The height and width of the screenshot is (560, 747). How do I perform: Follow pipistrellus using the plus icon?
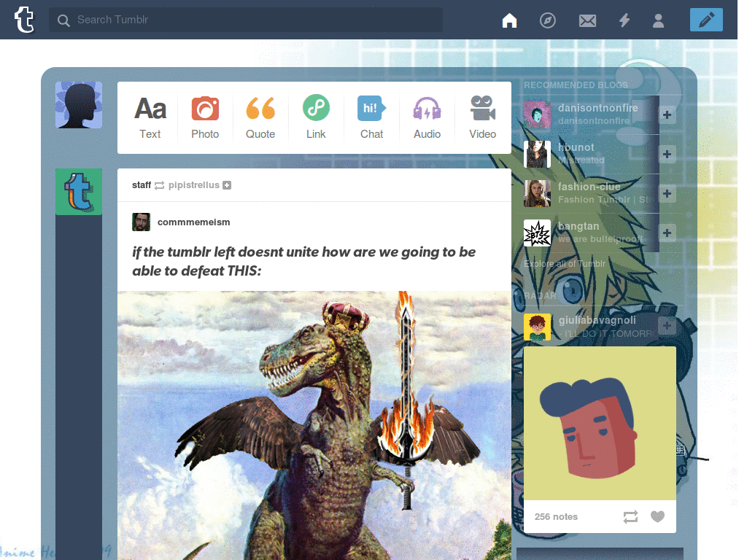pos(227,185)
